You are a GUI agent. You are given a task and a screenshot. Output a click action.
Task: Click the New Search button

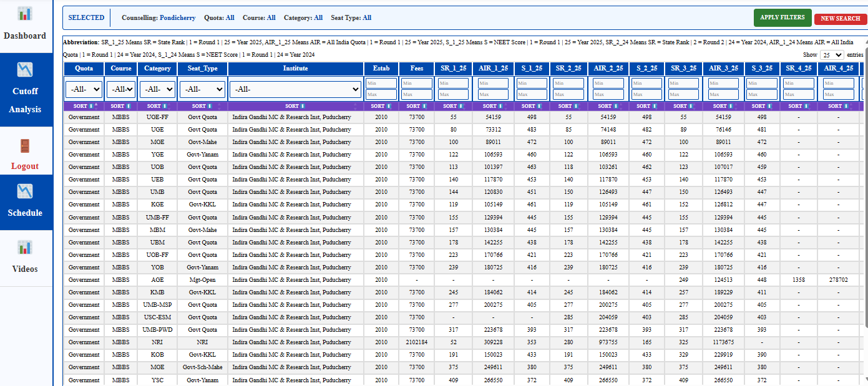pos(840,19)
